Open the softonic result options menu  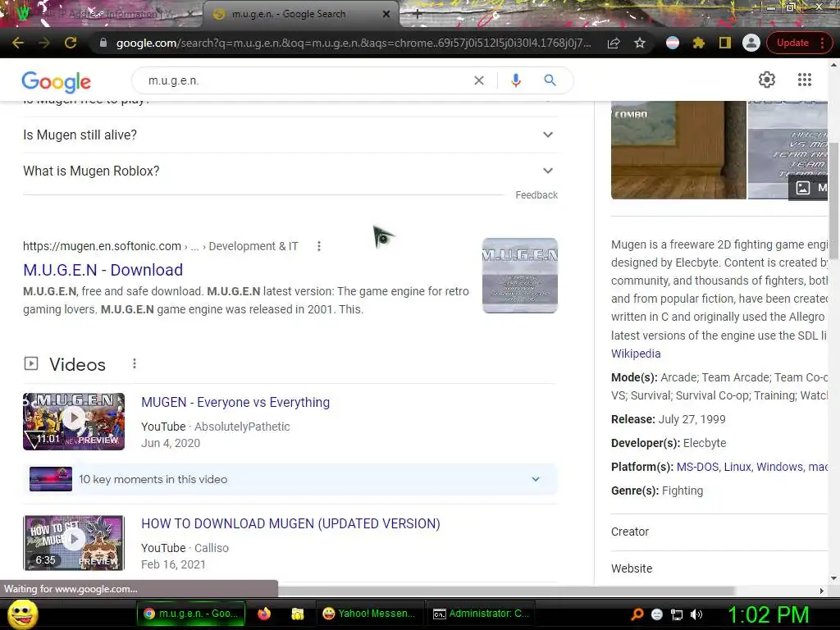coord(319,246)
